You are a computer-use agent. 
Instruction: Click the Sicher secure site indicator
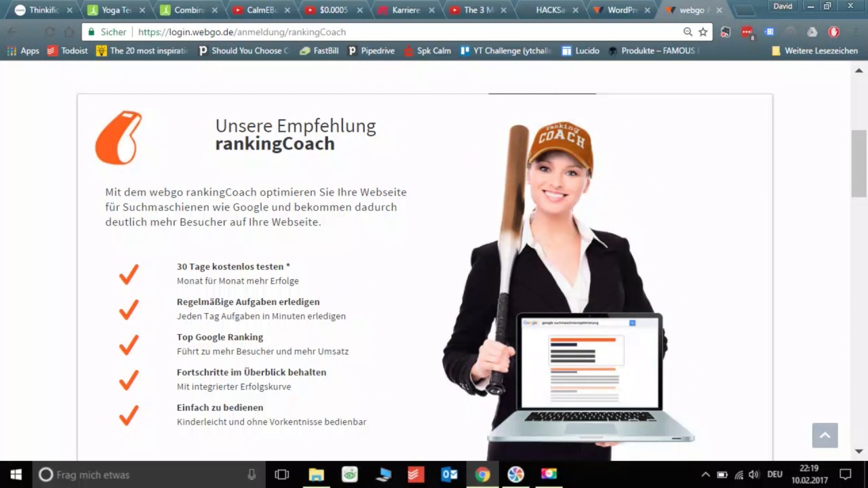(x=107, y=32)
